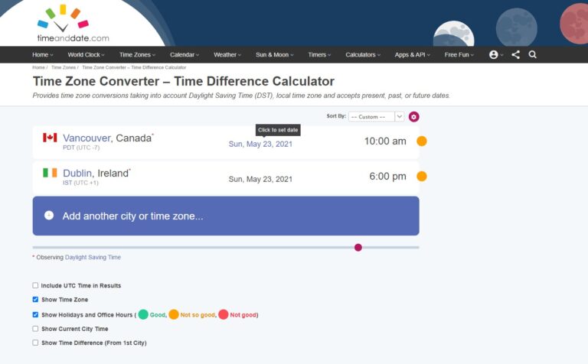Click the time slider handle
Viewport: 588px width, 364px height.
pos(358,247)
